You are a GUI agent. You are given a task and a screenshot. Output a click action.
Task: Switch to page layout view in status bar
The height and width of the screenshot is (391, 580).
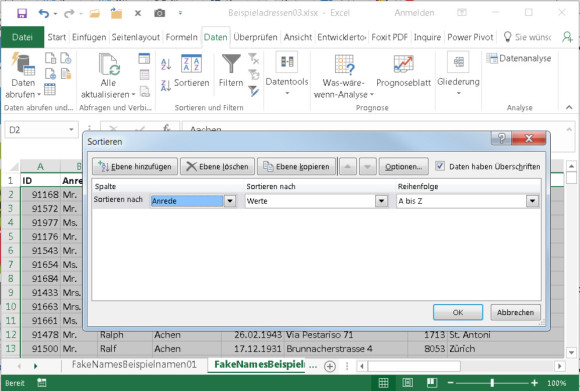(x=408, y=383)
